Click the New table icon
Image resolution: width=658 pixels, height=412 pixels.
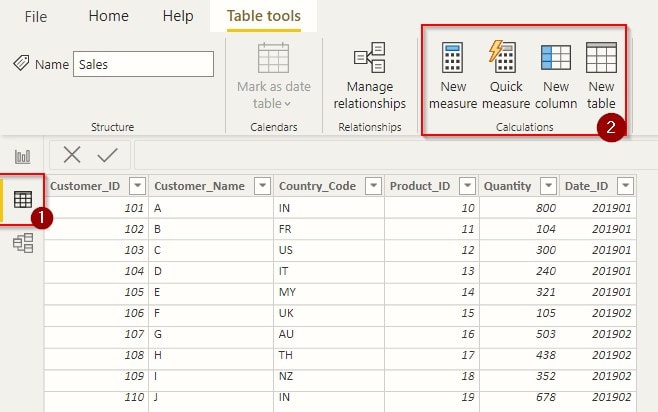click(x=601, y=57)
